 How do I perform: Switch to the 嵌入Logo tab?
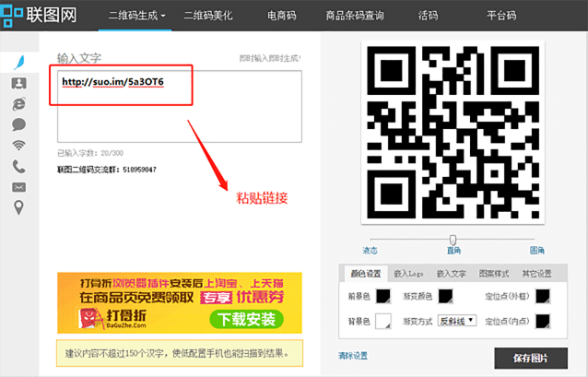408,274
